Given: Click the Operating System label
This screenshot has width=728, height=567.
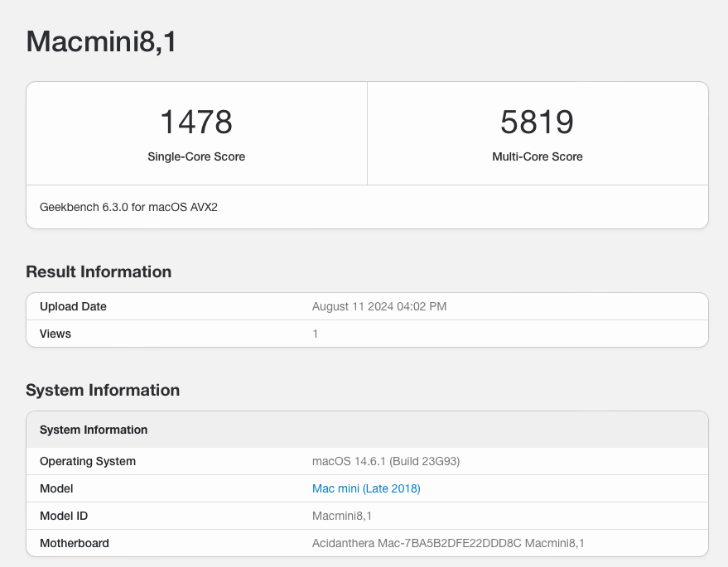Looking at the screenshot, I should click(88, 461).
